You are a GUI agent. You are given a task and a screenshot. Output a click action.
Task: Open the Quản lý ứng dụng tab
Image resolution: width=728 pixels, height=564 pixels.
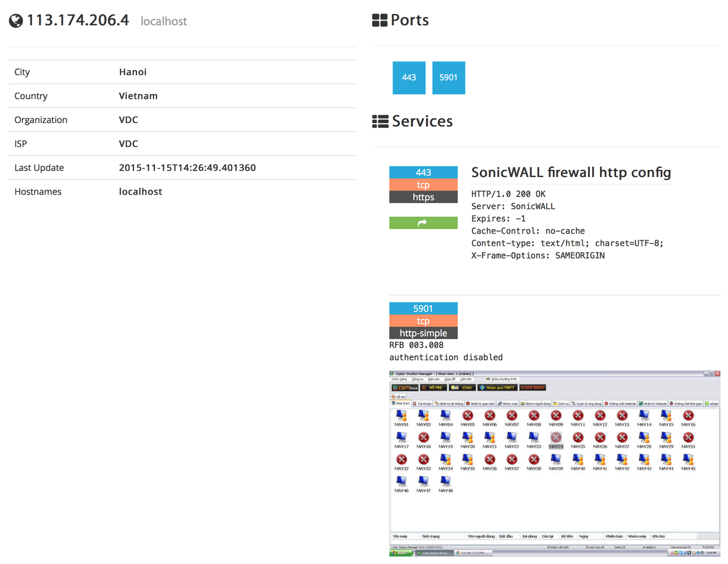(x=587, y=403)
